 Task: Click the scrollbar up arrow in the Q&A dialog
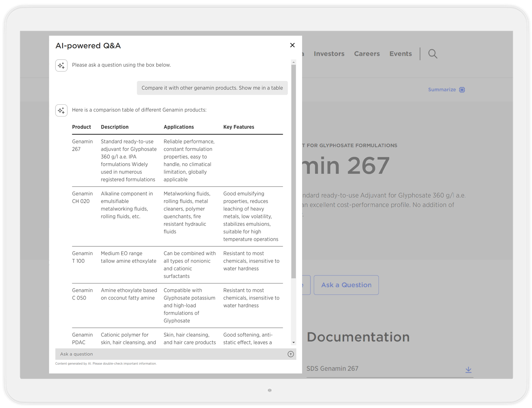click(x=293, y=62)
